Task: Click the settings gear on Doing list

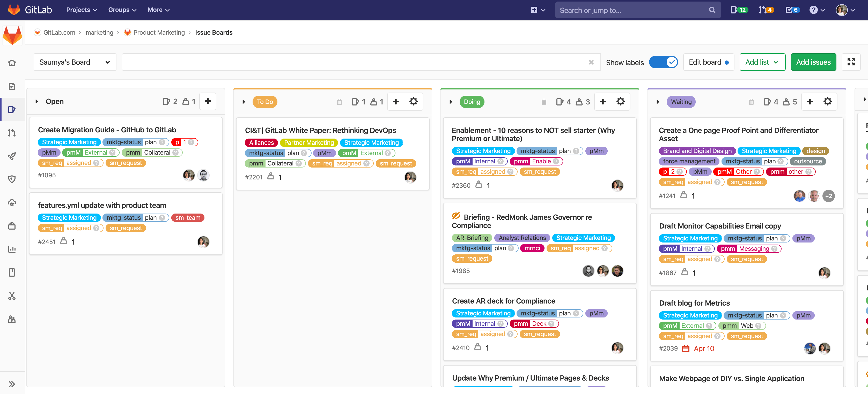Action: (620, 102)
